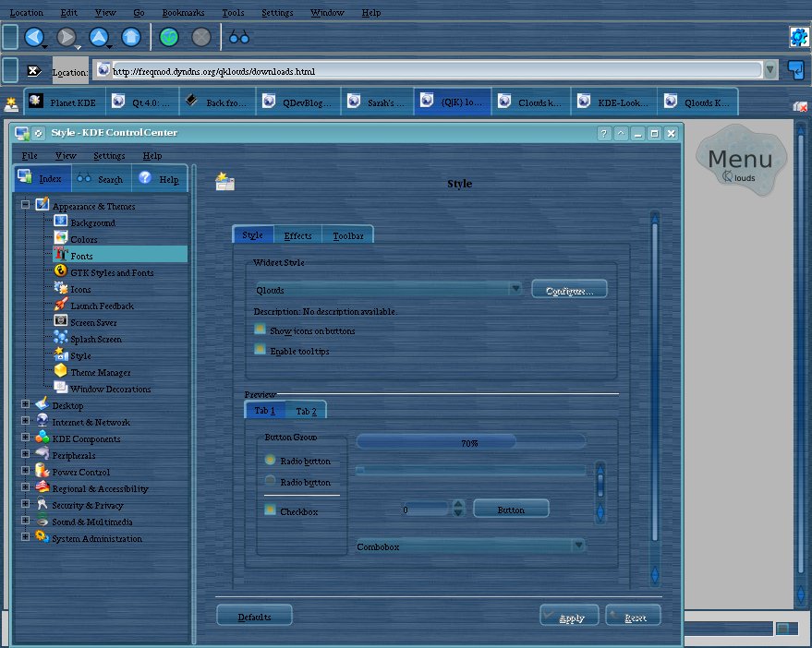This screenshot has width=812, height=648.
Task: Expand the Desktop tree branch
Action: pyautogui.click(x=25, y=403)
